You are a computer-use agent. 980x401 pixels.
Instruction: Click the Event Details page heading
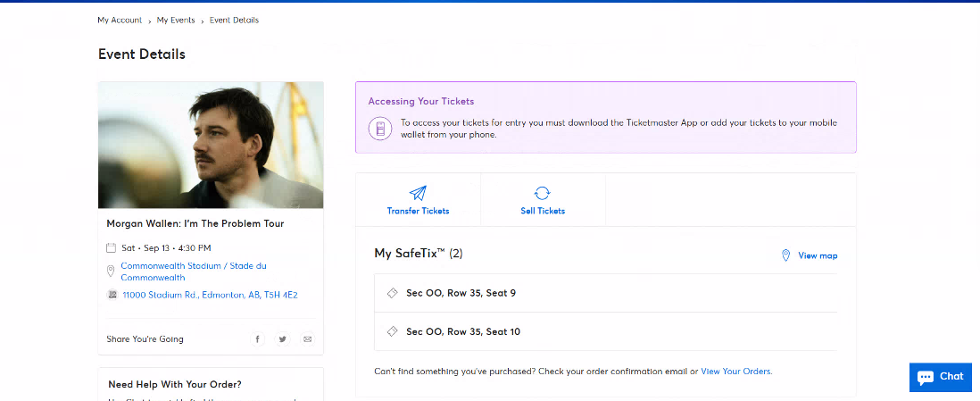[142, 54]
